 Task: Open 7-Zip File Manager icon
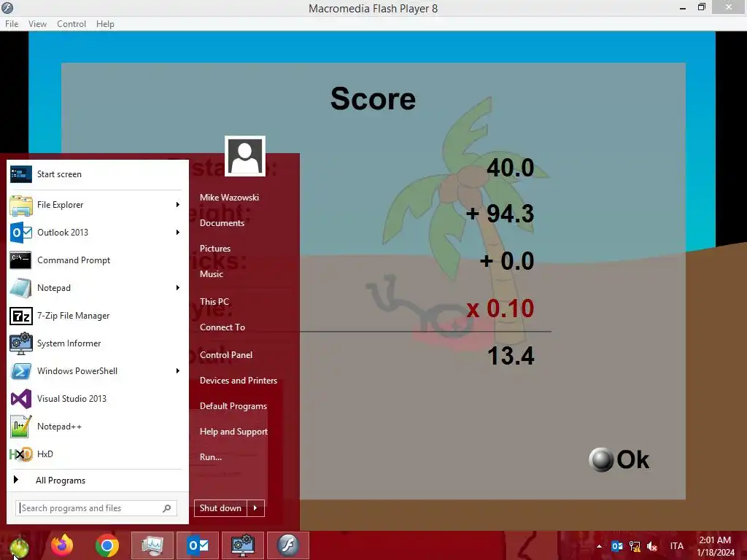(x=21, y=315)
